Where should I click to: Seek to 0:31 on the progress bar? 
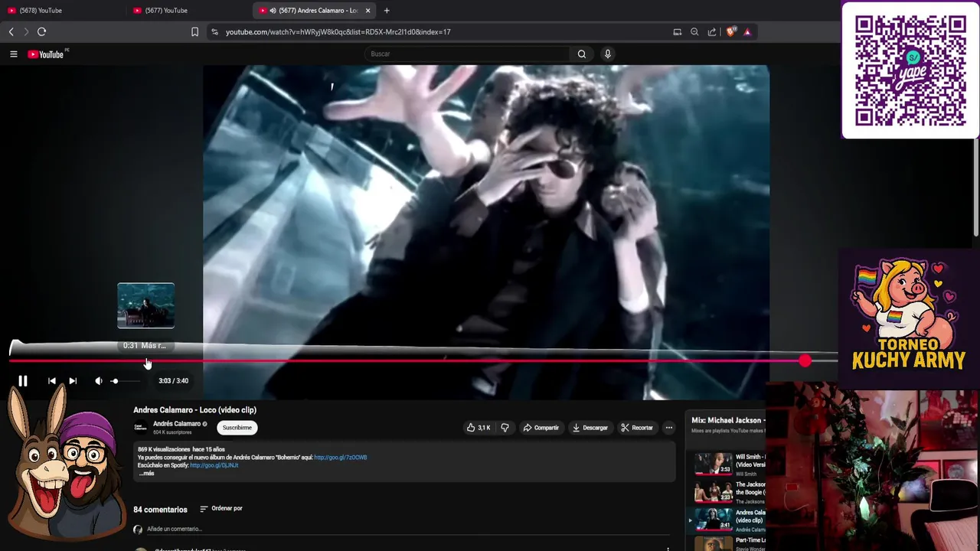pos(146,360)
